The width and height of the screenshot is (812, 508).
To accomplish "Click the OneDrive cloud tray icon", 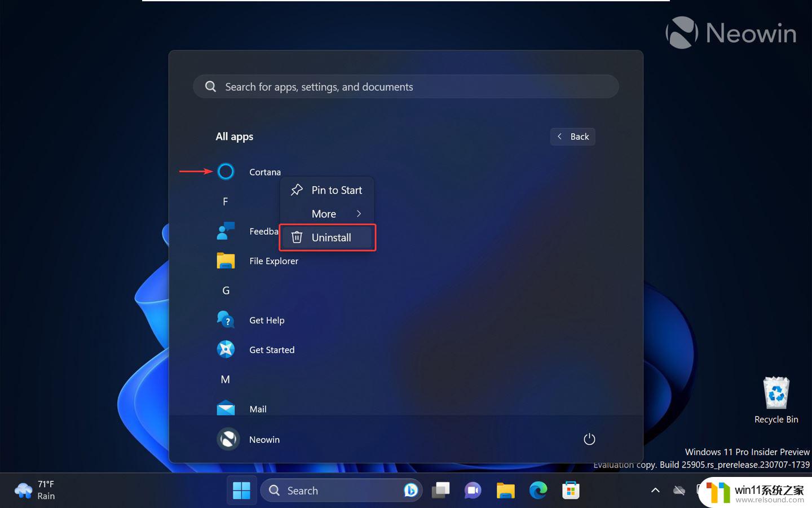I will (x=679, y=491).
